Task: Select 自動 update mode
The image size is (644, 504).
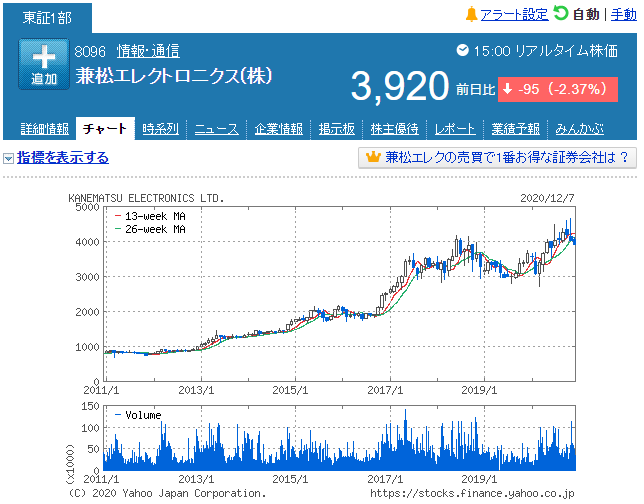Action: [x=586, y=15]
